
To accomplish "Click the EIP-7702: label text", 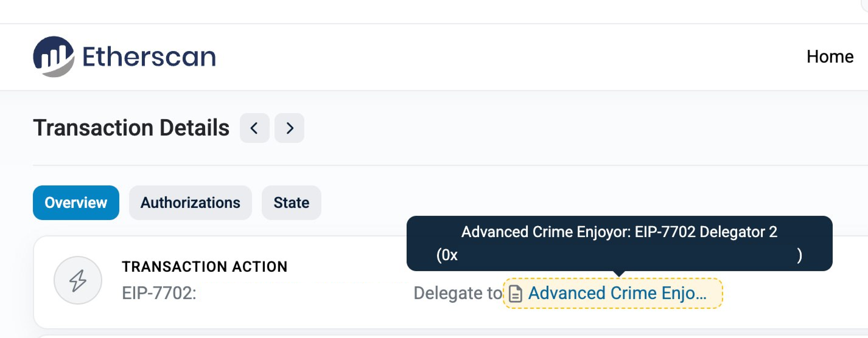I will tap(159, 293).
